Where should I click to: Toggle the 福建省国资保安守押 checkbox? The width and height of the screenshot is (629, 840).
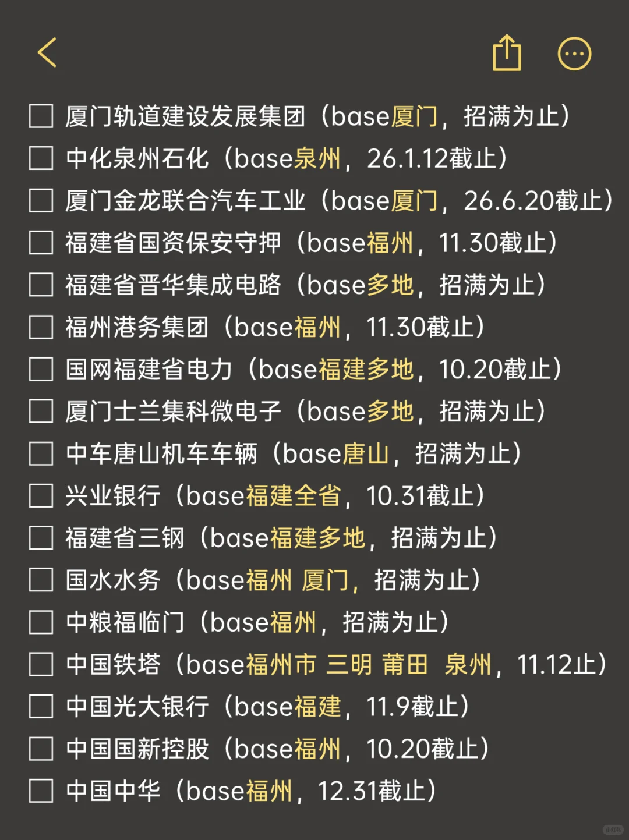[x=41, y=243]
